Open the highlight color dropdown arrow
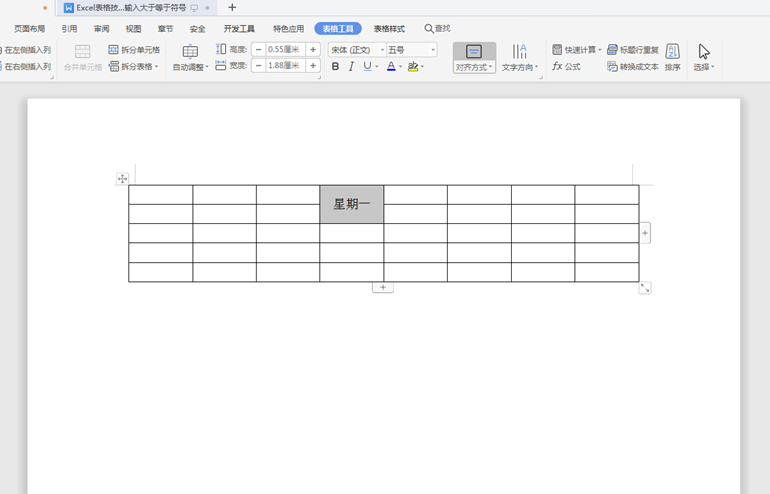This screenshot has height=494, width=770. [x=422, y=66]
